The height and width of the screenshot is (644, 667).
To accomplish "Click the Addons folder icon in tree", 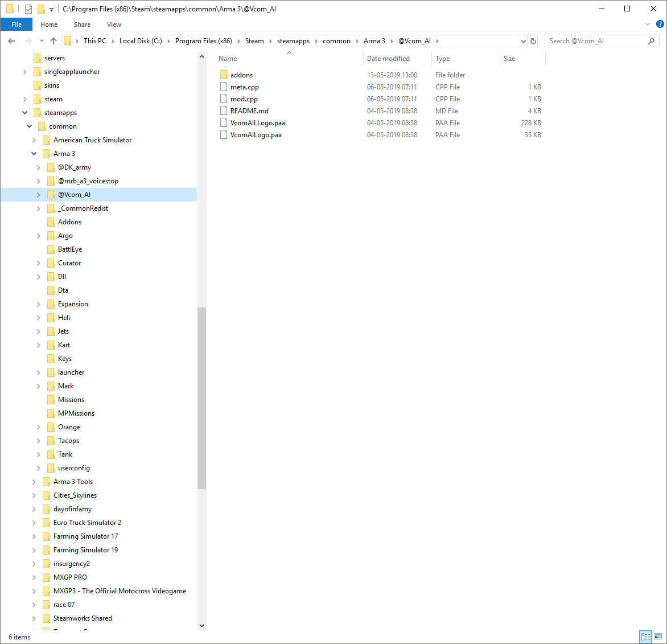I will pos(51,222).
